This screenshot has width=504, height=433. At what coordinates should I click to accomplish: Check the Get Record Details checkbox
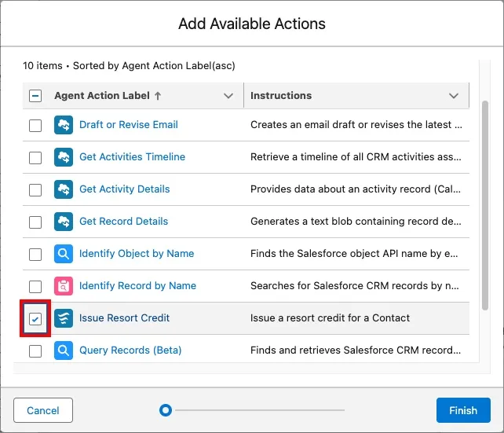click(x=35, y=222)
